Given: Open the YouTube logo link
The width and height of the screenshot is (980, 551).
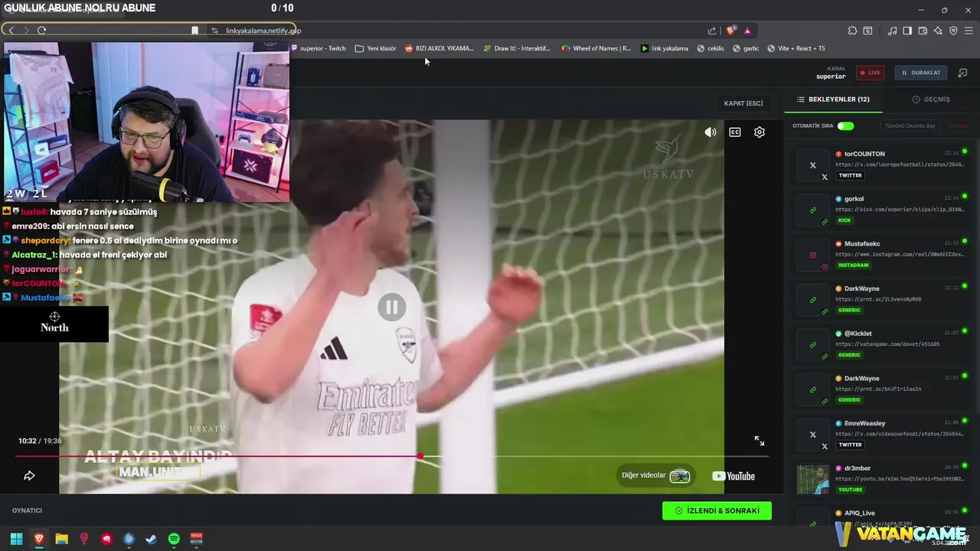Looking at the screenshot, I should [733, 476].
